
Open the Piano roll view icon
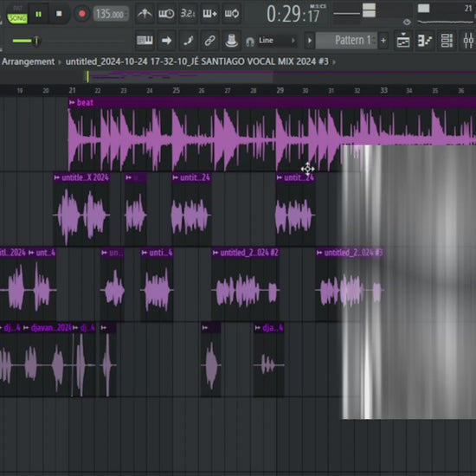425,41
